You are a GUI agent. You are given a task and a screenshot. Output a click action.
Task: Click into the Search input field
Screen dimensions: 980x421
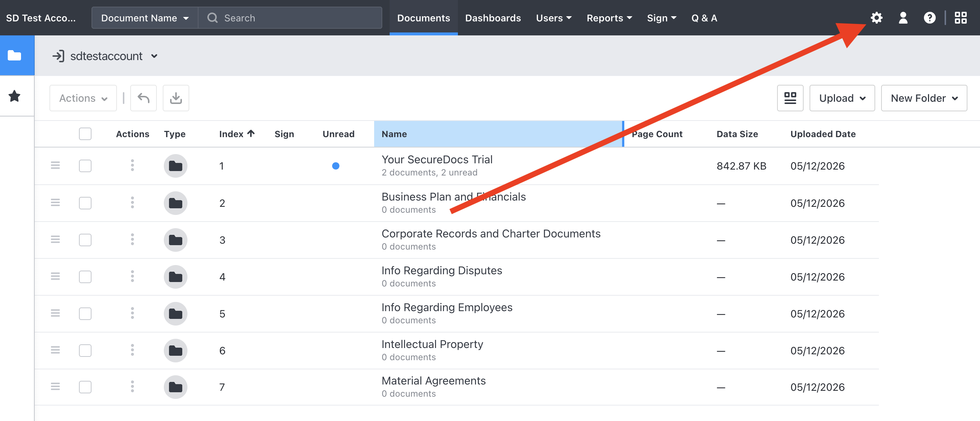(290, 18)
